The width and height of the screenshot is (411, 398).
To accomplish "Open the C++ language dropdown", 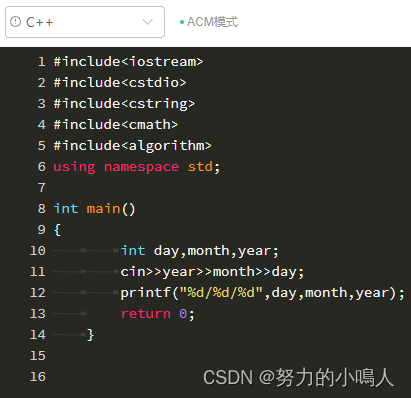I will tap(85, 22).
